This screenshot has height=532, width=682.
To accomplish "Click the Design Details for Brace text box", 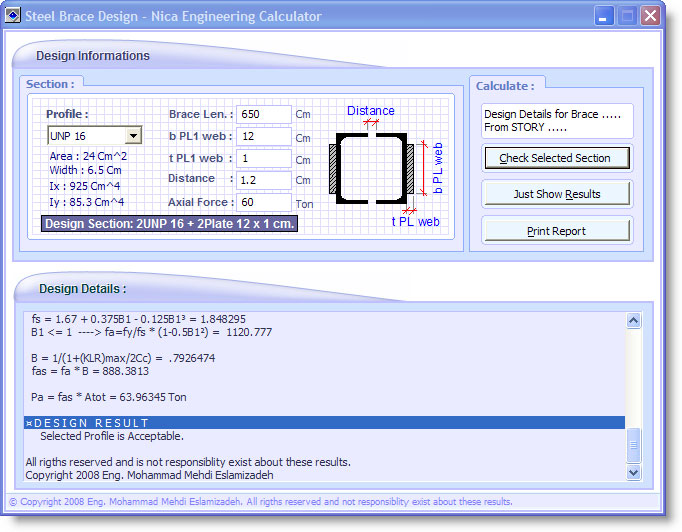I will coord(556,121).
